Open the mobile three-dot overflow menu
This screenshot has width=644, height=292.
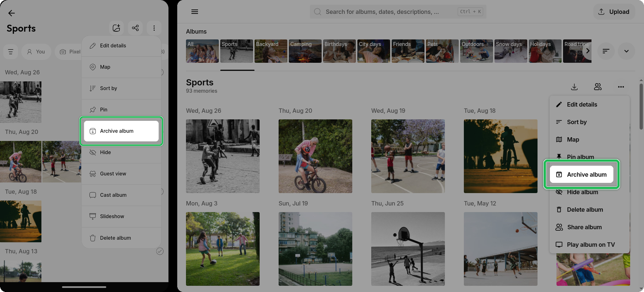click(154, 28)
